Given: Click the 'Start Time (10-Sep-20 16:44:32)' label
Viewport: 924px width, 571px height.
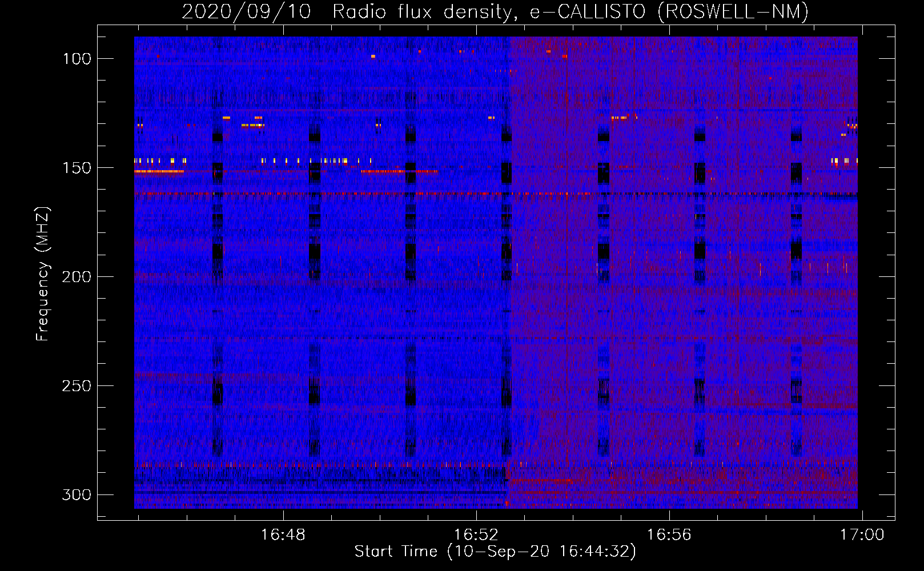Looking at the screenshot, I should (495, 552).
